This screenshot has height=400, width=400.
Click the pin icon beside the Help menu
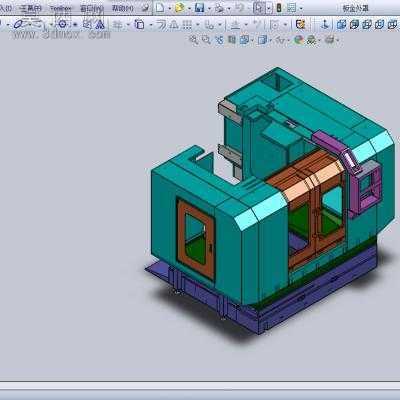145,8
